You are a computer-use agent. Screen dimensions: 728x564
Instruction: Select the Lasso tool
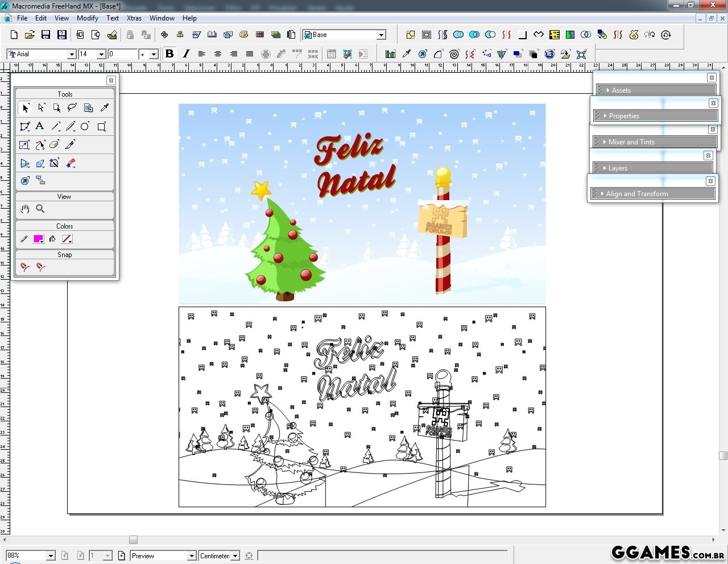coord(72,107)
